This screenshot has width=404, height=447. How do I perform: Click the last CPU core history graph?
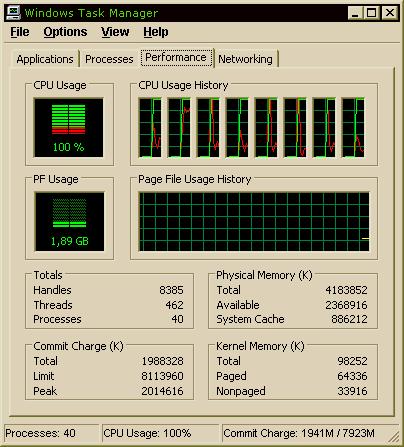tap(353, 127)
